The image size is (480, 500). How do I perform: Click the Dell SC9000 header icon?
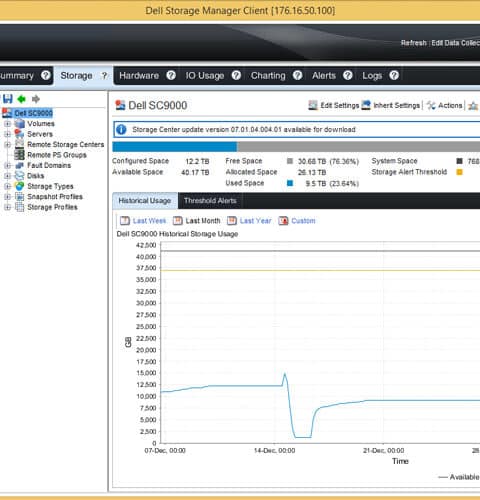[x=120, y=105]
